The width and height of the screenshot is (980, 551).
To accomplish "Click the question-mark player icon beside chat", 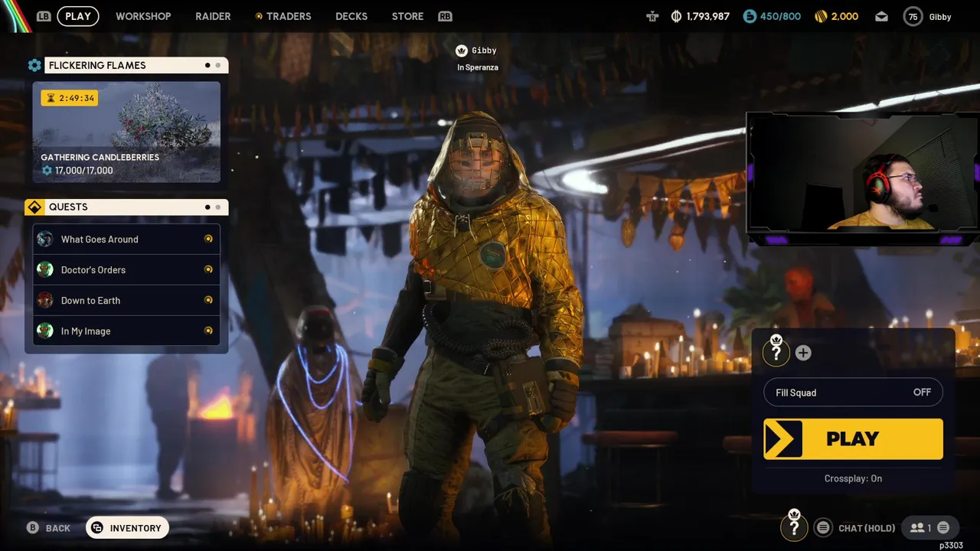I will click(x=794, y=527).
